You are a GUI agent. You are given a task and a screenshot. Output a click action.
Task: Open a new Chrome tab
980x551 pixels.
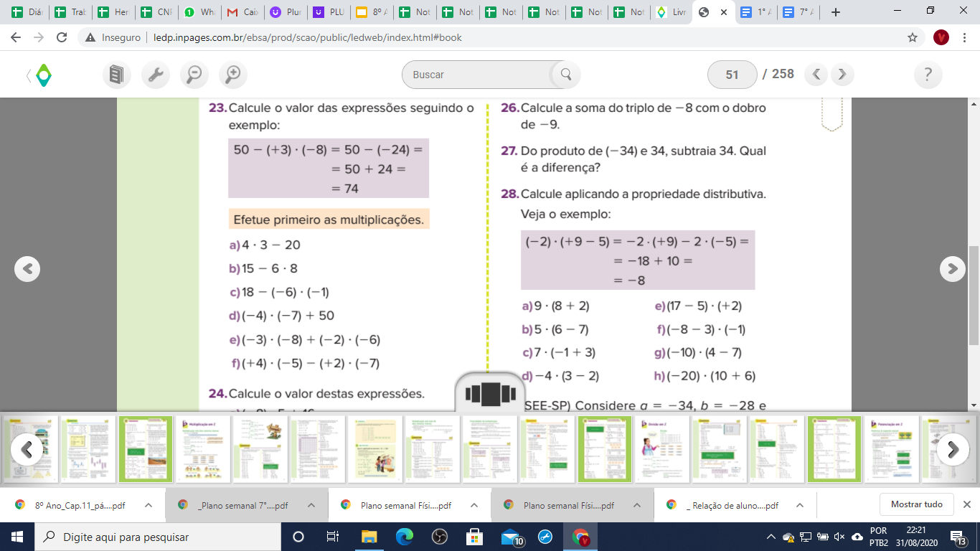click(x=835, y=12)
